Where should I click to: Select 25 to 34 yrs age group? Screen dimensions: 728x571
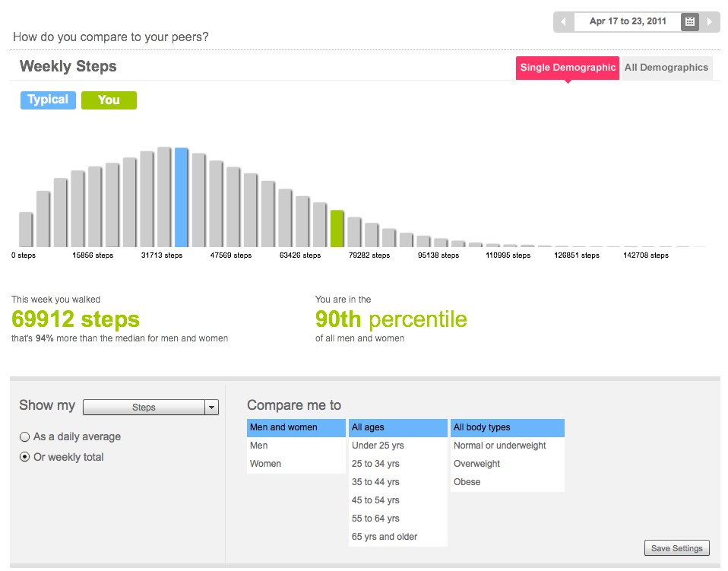click(398, 464)
